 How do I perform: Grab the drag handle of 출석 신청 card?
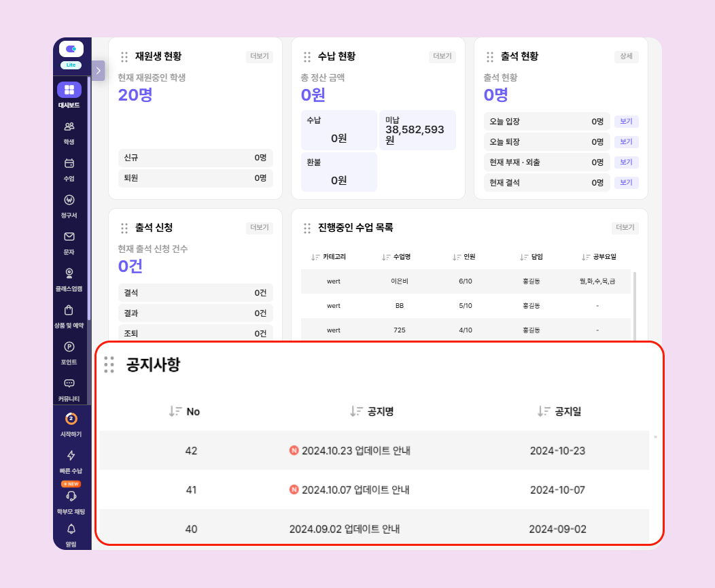pyautogui.click(x=124, y=228)
